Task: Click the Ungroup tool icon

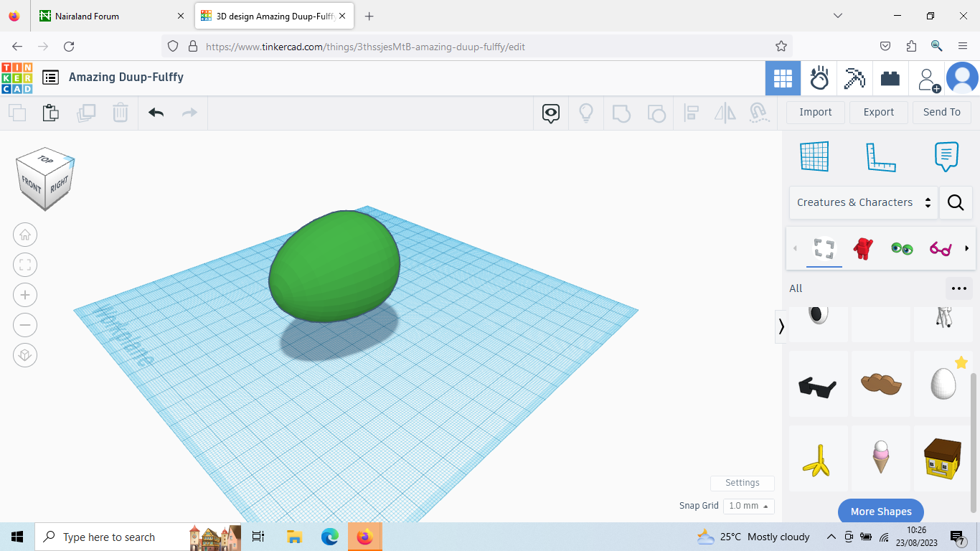Action: [656, 113]
